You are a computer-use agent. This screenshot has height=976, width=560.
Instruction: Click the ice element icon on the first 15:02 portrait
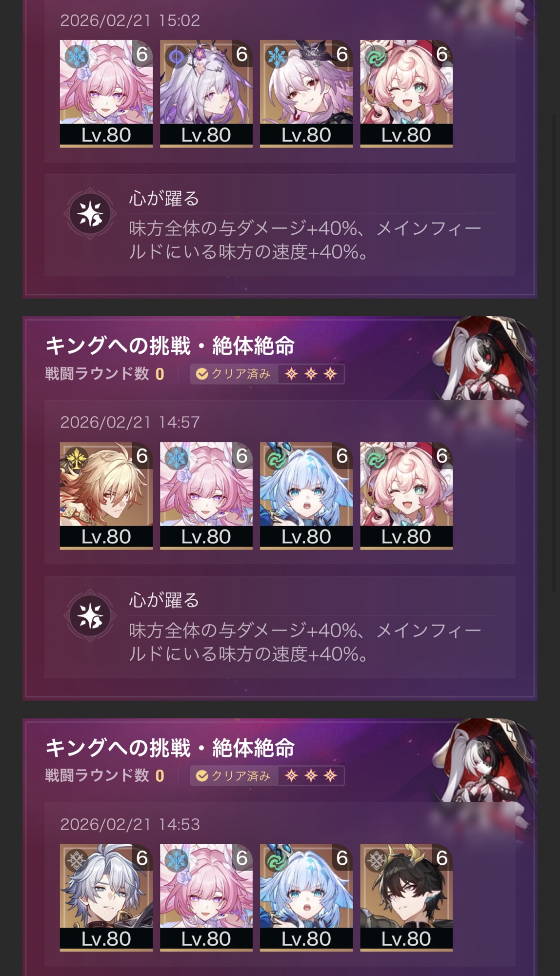pos(76,57)
